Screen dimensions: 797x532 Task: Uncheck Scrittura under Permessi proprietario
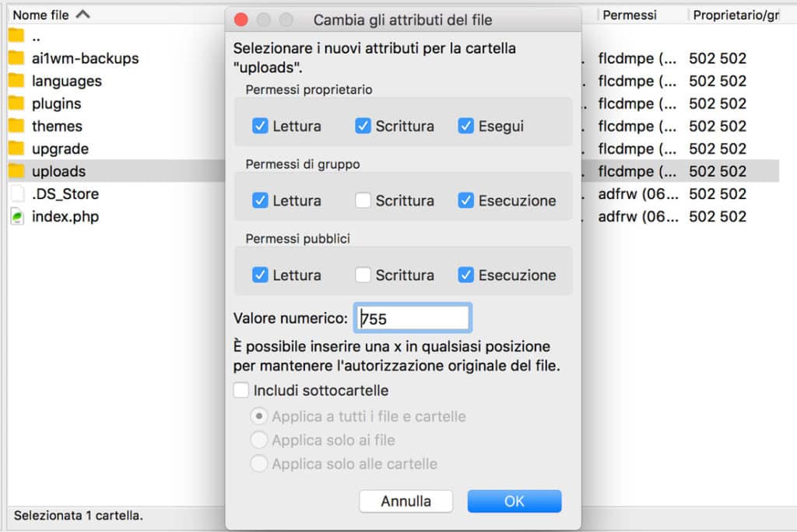[363, 126]
